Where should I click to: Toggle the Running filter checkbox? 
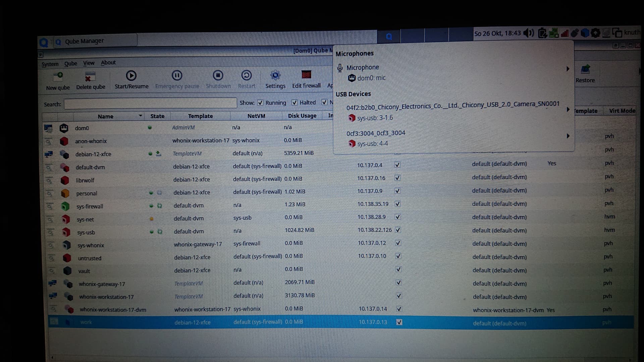pyautogui.click(x=260, y=103)
